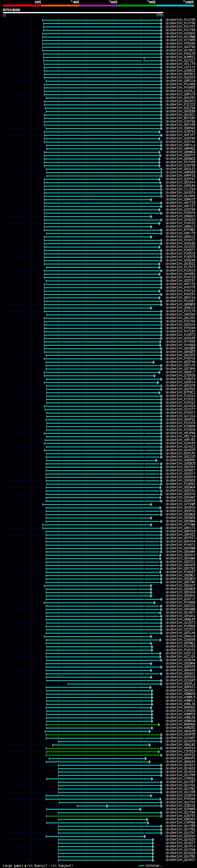Select the last hit UniRef100_Q106X7
Screen dimensions: 197x868
180,860
